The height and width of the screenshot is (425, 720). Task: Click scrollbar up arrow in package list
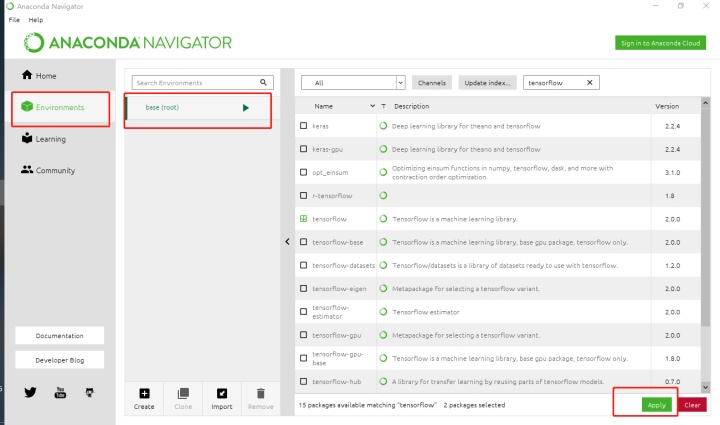[x=705, y=103]
